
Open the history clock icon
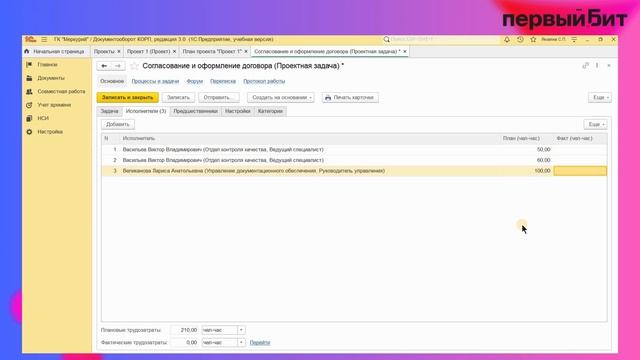coord(520,40)
